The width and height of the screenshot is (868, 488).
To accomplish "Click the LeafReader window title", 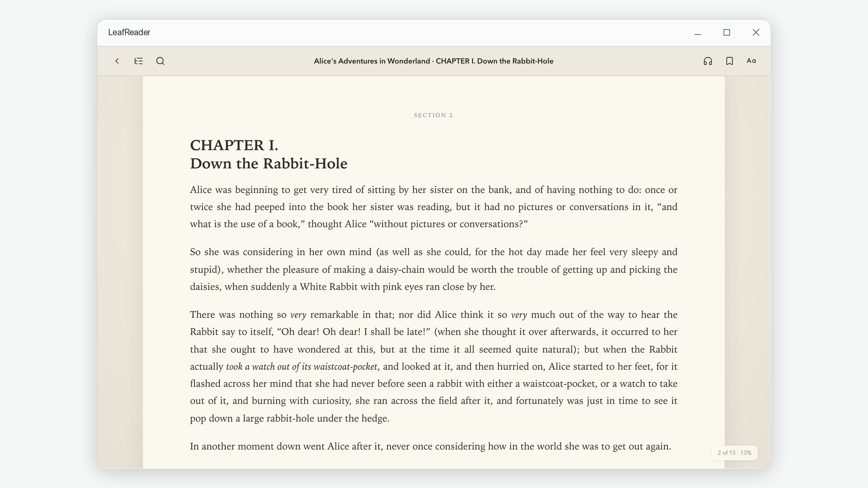I will (x=129, y=32).
